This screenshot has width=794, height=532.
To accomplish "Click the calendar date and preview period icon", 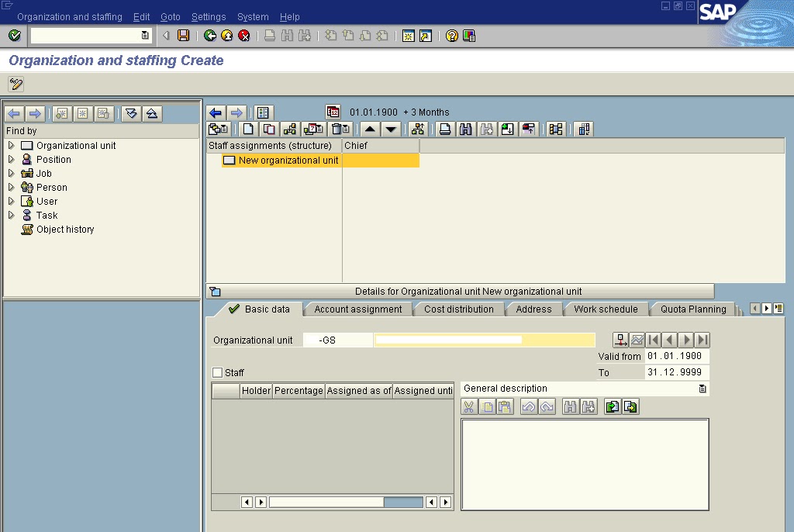I will tap(333, 112).
